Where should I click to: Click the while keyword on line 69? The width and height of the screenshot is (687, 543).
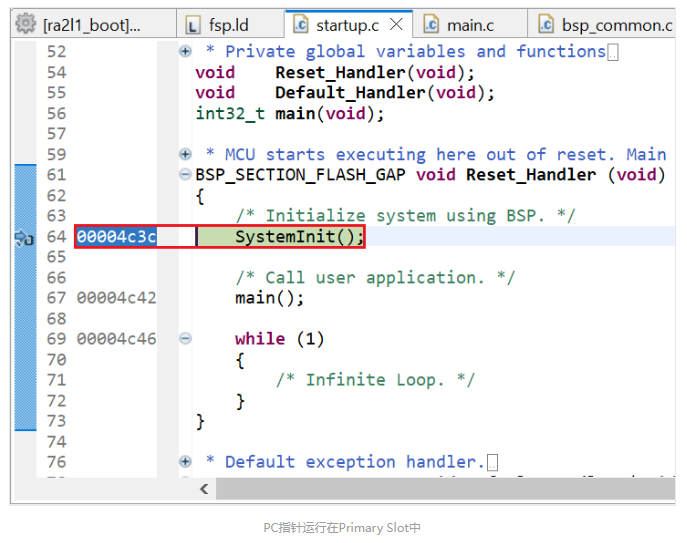coord(260,339)
